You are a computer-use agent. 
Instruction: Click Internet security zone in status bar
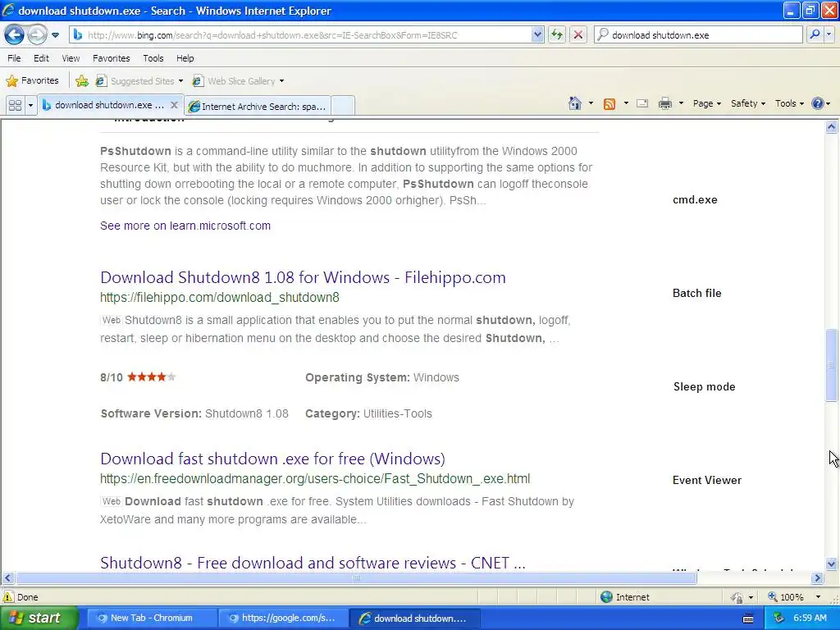[x=625, y=597]
